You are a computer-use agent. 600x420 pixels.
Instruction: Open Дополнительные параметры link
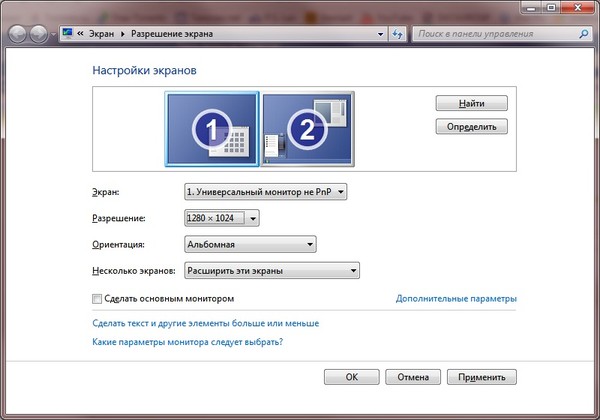click(456, 298)
